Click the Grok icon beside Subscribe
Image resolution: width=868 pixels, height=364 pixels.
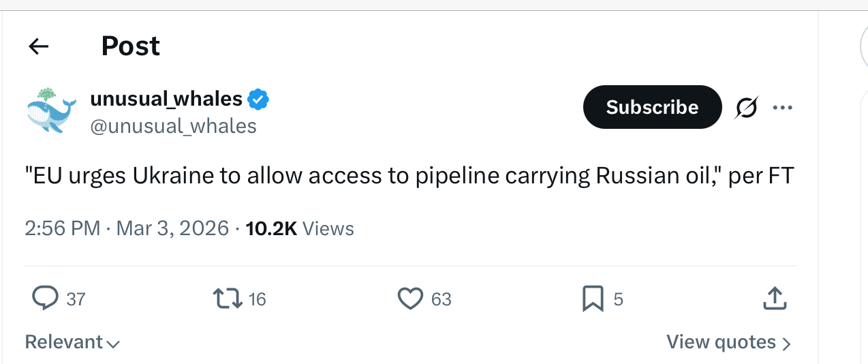tap(747, 108)
